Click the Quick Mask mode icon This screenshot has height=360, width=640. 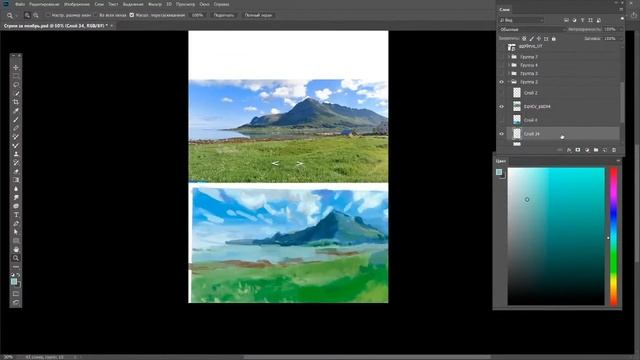(x=16, y=293)
